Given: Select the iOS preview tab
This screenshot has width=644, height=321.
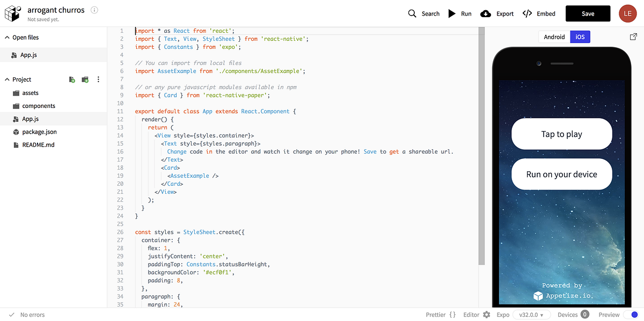Looking at the screenshot, I should click(x=580, y=37).
